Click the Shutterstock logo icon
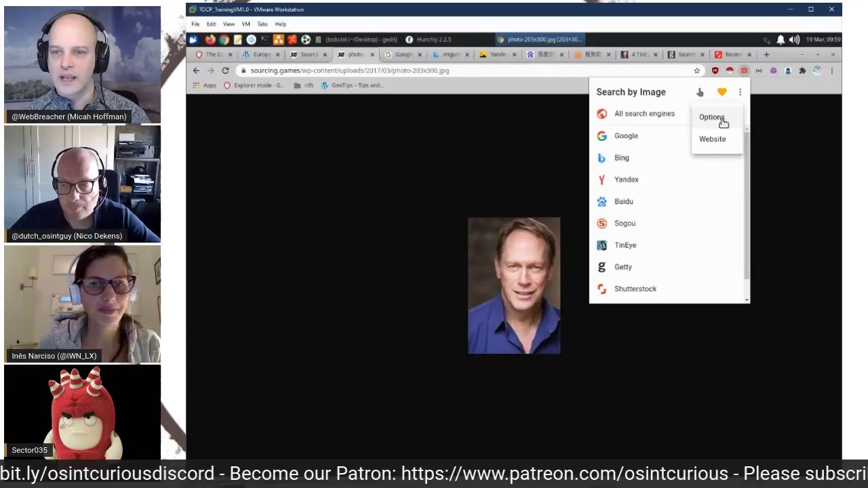This screenshot has width=868, height=488. [x=601, y=289]
